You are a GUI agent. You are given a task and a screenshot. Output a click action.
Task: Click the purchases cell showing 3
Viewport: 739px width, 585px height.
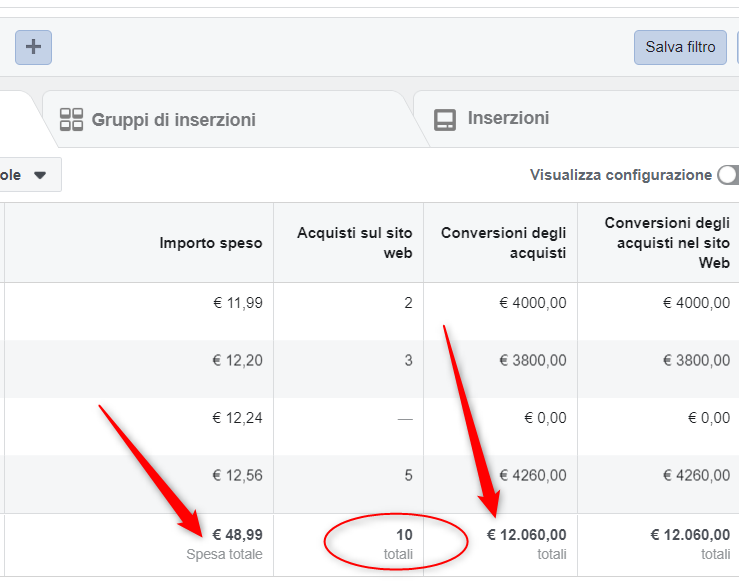click(407, 360)
